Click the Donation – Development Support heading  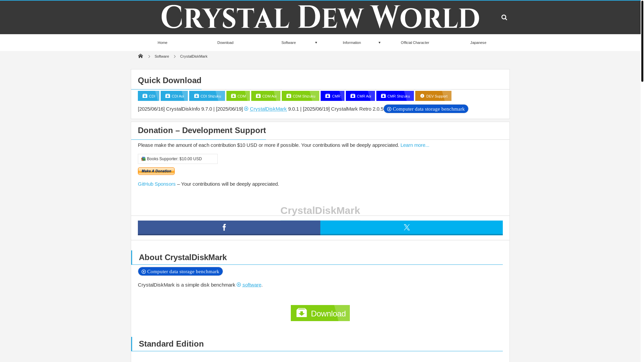pos(202,130)
